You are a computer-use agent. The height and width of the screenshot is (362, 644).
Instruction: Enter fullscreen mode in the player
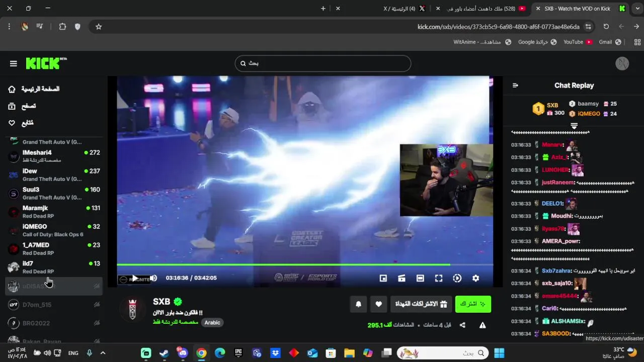(439, 278)
